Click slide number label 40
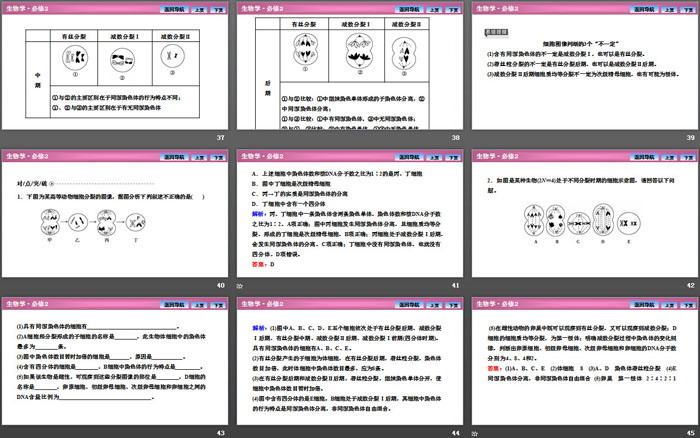The width and height of the screenshot is (700, 438). click(221, 285)
